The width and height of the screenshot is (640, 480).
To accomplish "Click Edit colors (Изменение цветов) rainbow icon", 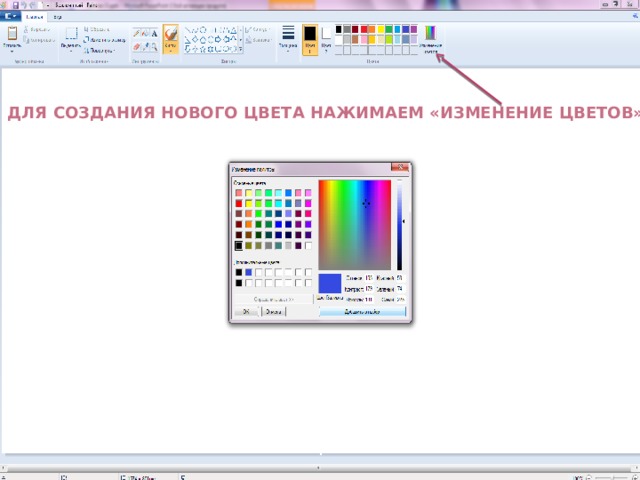I will [430, 33].
